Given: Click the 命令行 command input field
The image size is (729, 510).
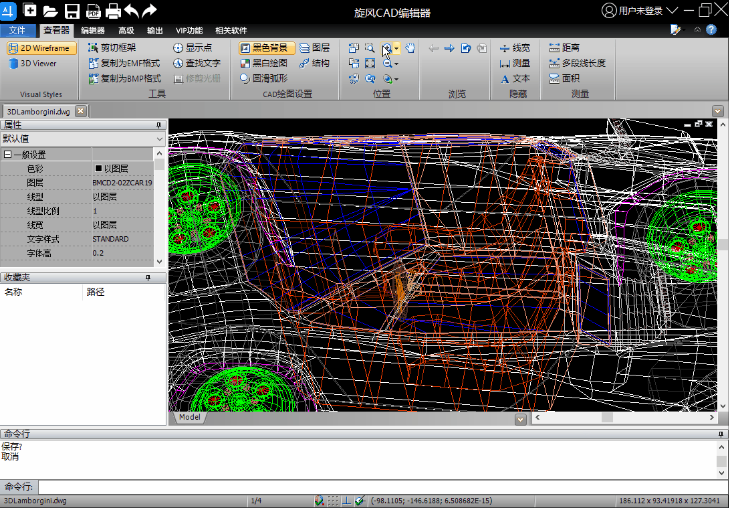Looking at the screenshot, I should pos(380,486).
